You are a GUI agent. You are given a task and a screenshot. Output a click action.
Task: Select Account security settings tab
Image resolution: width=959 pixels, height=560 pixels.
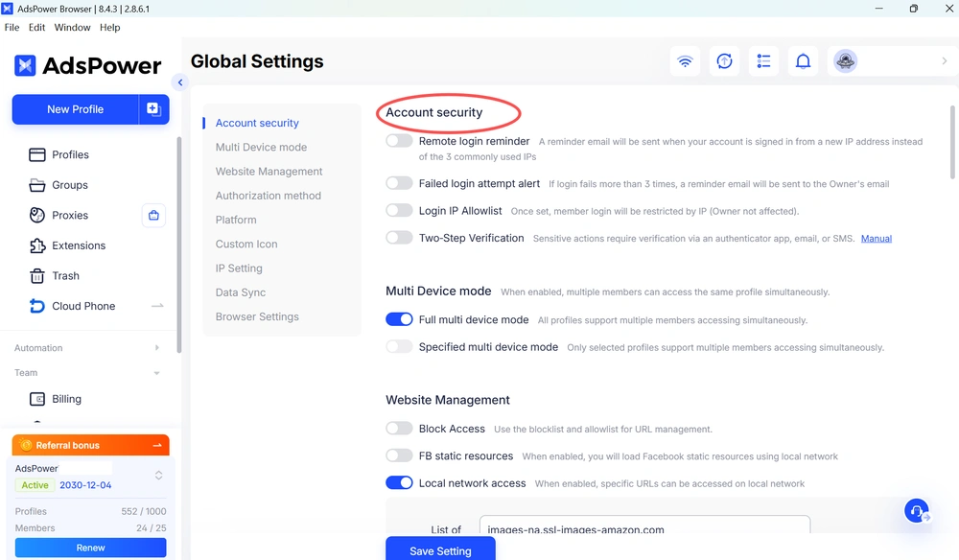click(x=257, y=123)
